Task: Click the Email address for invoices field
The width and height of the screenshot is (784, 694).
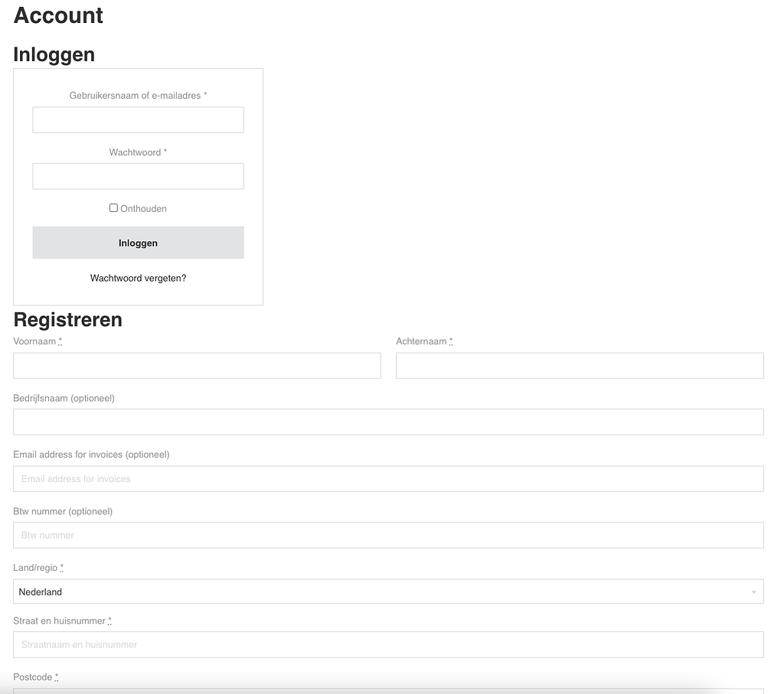Action: click(x=388, y=479)
